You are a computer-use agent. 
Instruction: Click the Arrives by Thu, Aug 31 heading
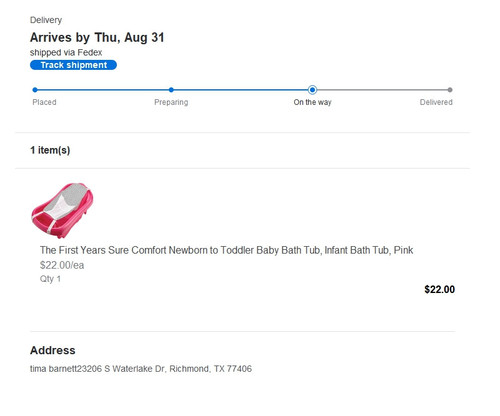[97, 37]
